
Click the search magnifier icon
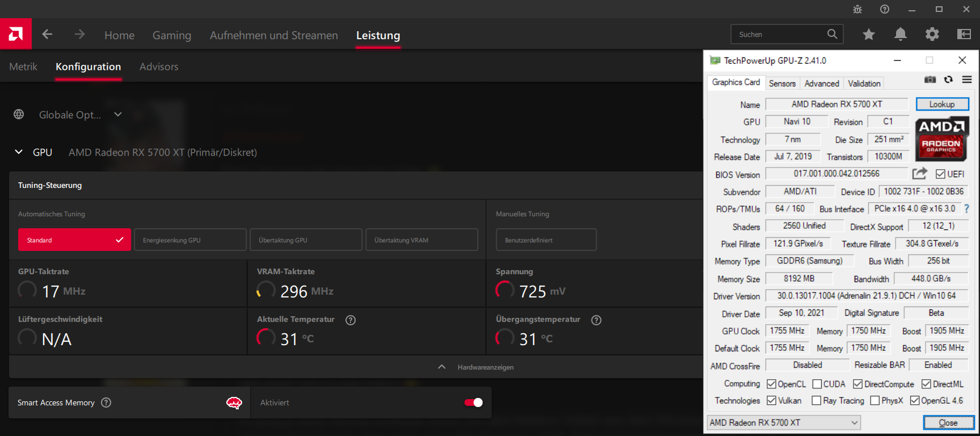coord(832,34)
